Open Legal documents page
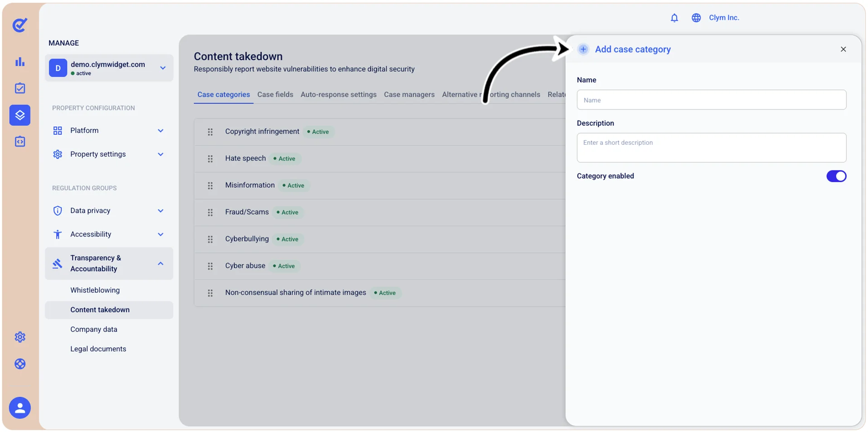This screenshot has width=868, height=432. pos(98,349)
